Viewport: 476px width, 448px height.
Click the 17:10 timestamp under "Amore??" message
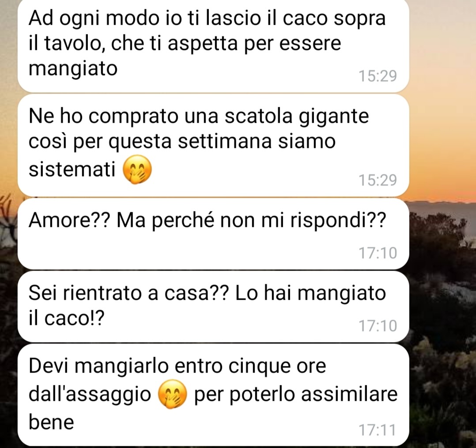[378, 253]
